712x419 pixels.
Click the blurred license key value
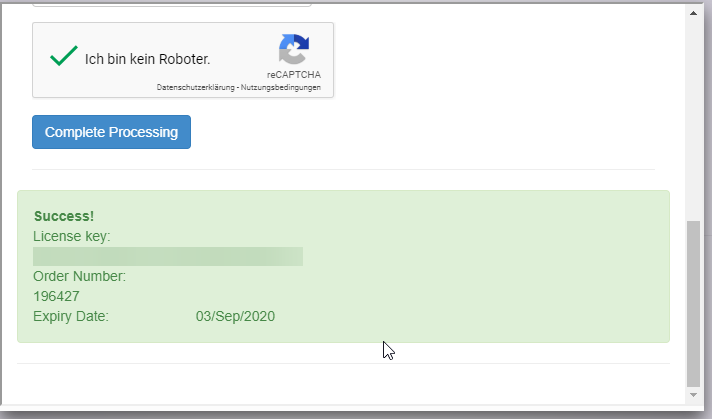pos(167,257)
